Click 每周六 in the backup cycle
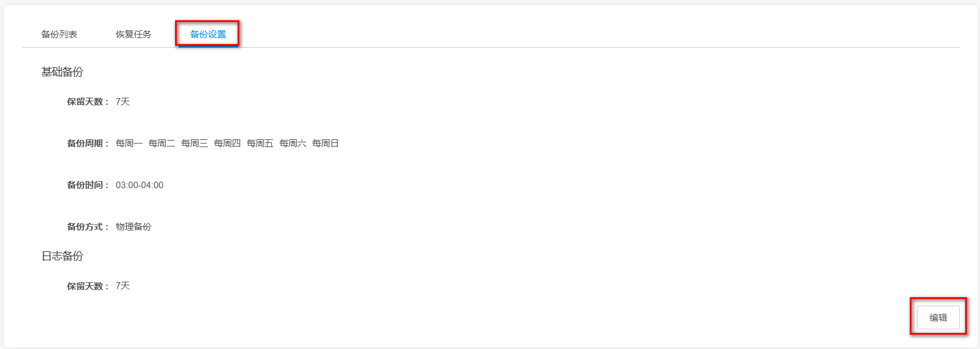This screenshot has width=980, height=349. [292, 144]
